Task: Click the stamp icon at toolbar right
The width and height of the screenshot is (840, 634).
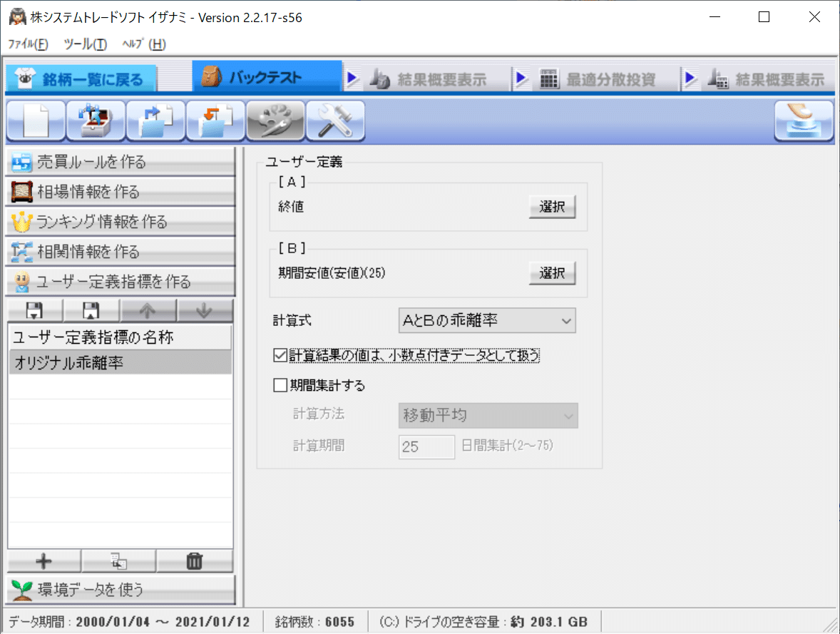Action: [804, 121]
